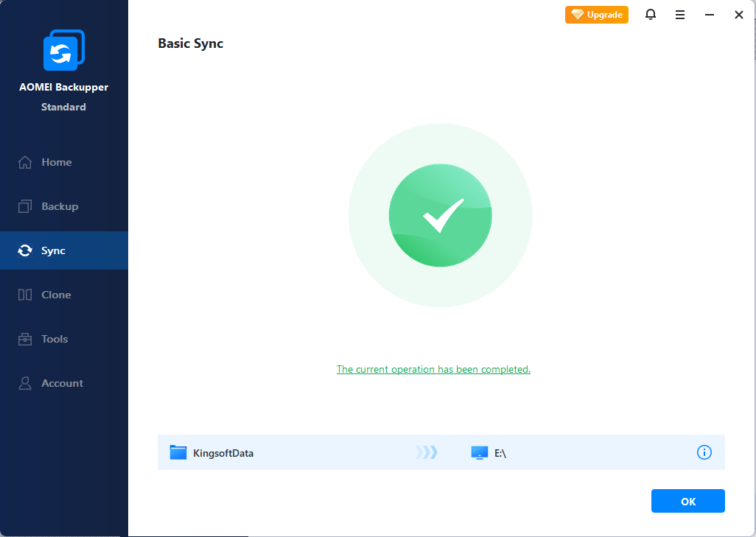Image resolution: width=756 pixels, height=537 pixels.
Task: Click the E:\ destination computer icon
Action: (x=479, y=452)
